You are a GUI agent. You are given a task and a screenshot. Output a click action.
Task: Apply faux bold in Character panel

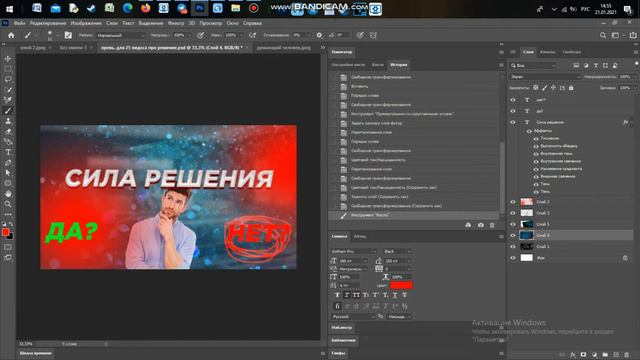337,295
